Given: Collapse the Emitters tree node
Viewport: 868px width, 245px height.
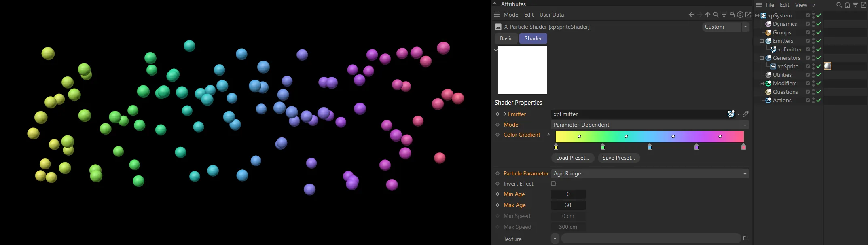Looking at the screenshot, I should (x=762, y=41).
